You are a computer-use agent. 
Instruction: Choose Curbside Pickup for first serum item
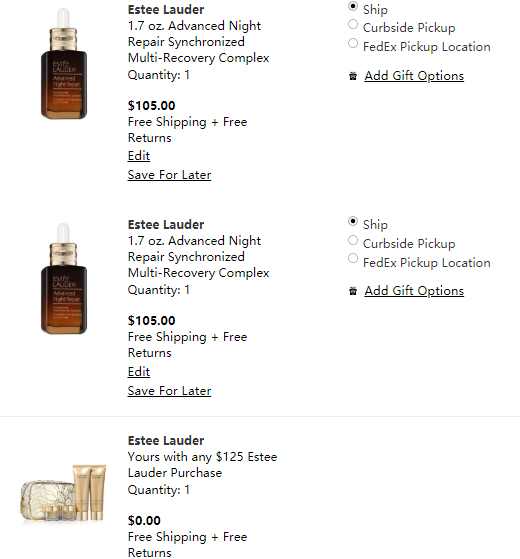tap(353, 25)
